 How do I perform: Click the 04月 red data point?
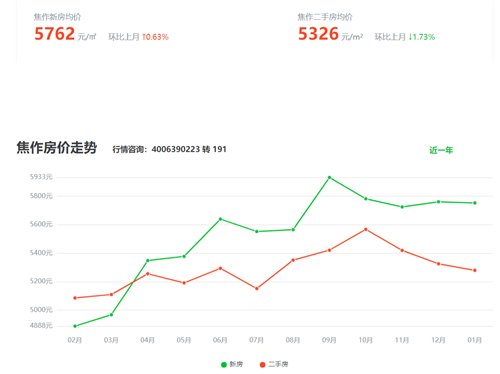(148, 274)
